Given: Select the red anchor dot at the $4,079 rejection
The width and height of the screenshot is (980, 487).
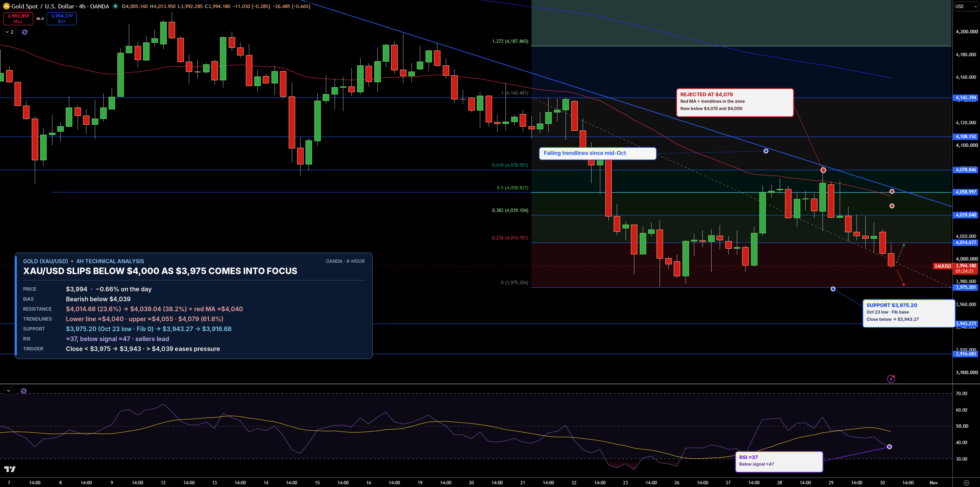Looking at the screenshot, I should [x=823, y=170].
